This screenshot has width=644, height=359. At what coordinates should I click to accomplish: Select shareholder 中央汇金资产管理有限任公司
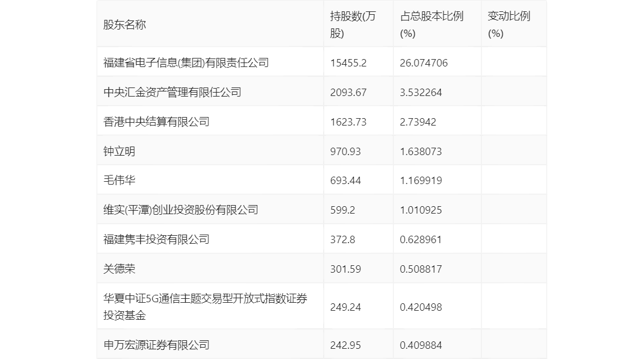point(172,93)
